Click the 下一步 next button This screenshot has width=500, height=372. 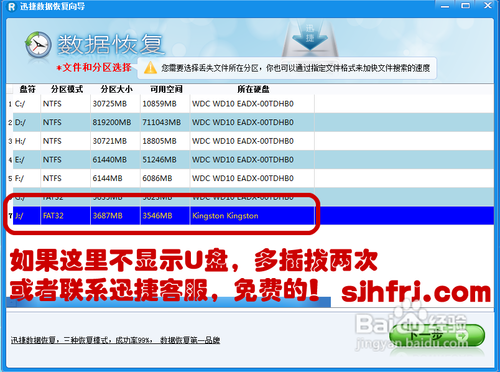click(437, 335)
